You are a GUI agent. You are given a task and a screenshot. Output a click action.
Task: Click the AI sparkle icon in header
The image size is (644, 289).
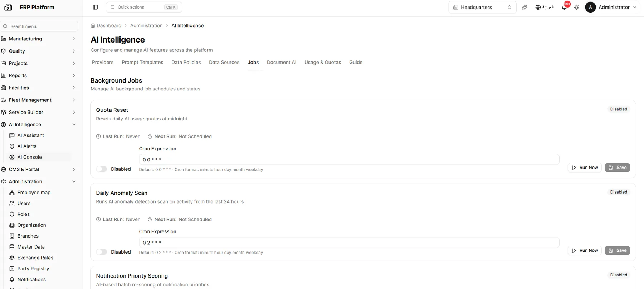[525, 7]
